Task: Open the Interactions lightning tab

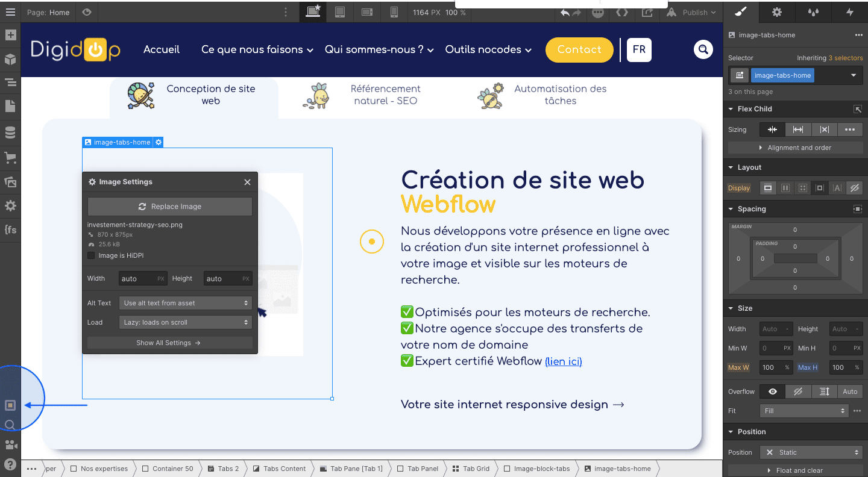Action: tap(850, 12)
